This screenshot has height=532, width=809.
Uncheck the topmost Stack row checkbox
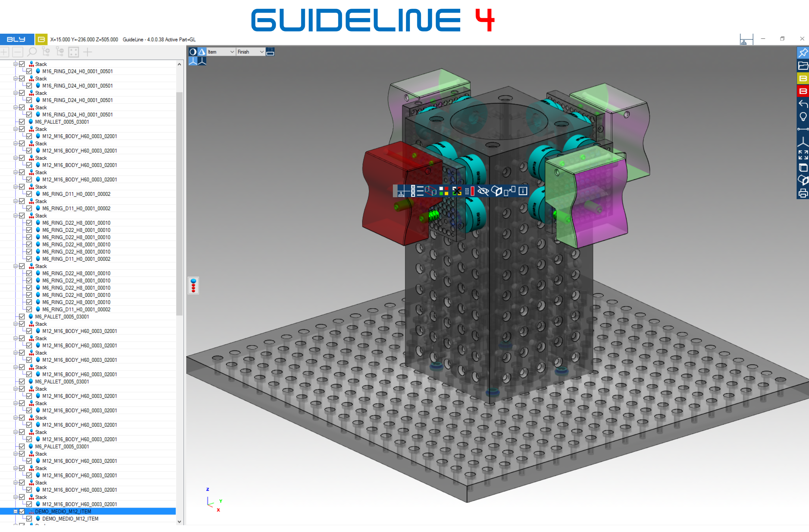tap(22, 64)
